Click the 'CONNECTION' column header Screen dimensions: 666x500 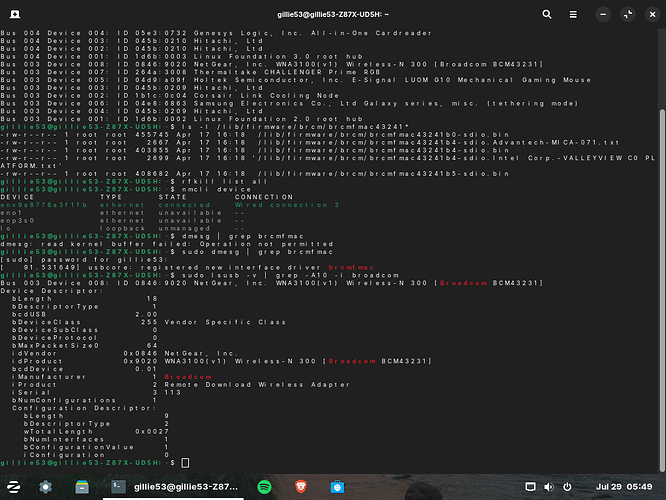[264, 197]
